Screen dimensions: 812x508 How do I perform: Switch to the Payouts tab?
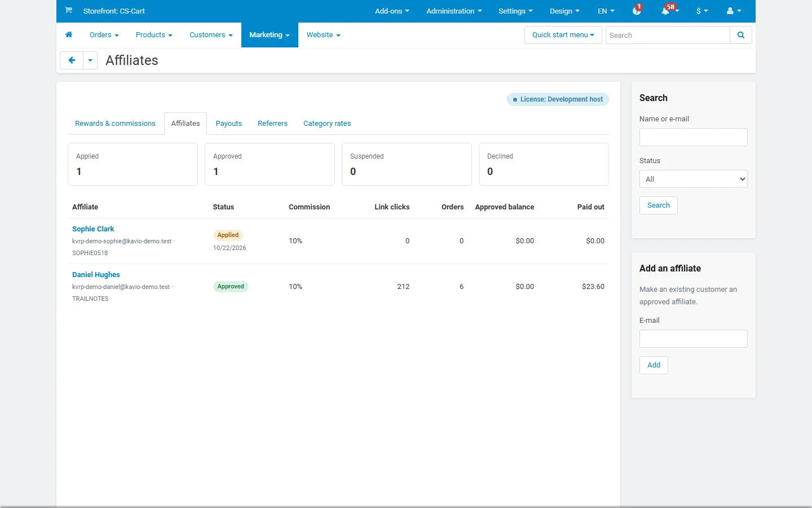click(229, 124)
